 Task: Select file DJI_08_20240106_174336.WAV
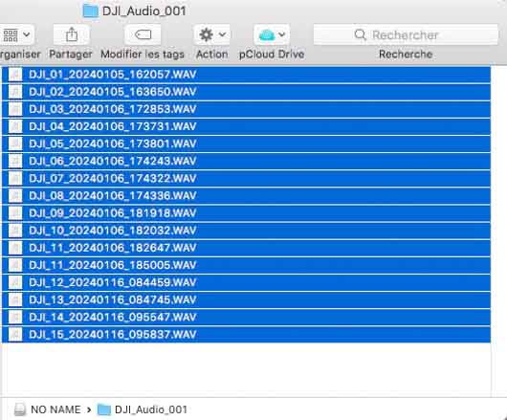tap(246, 196)
